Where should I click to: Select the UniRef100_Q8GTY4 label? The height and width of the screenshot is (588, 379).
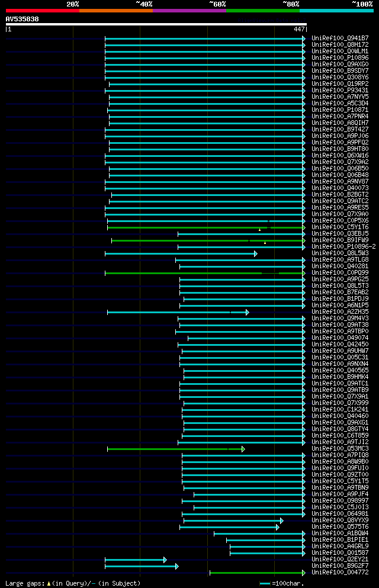click(340, 429)
